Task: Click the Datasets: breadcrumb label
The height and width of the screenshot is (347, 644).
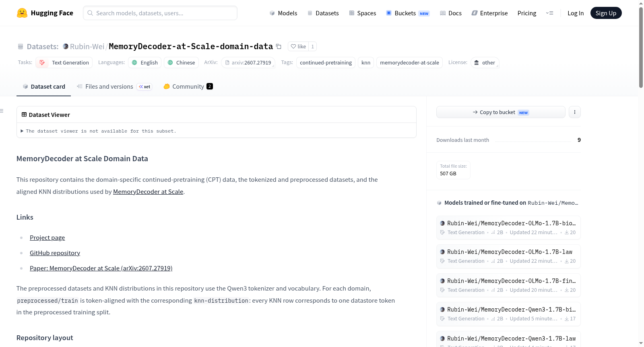Action: [43, 46]
